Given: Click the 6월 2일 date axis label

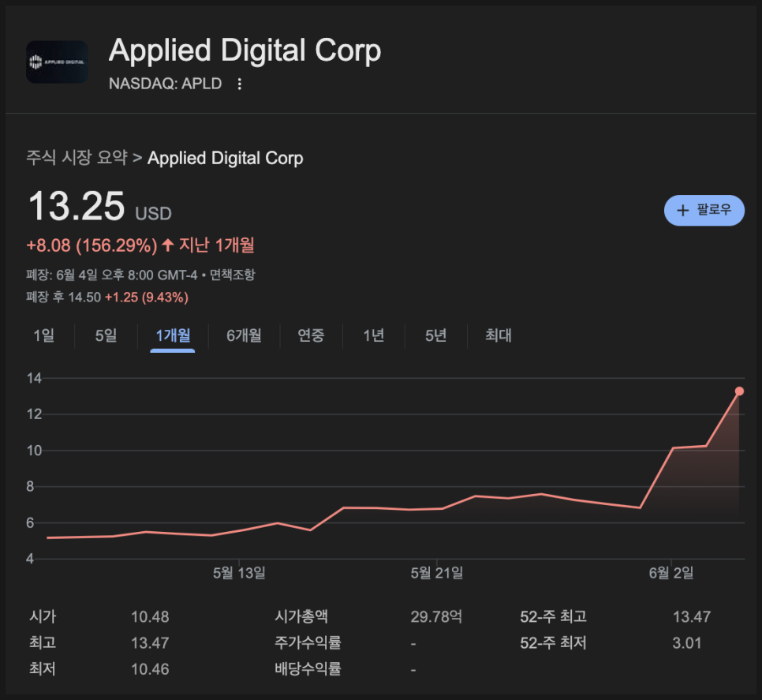Looking at the screenshot, I should tap(671, 573).
